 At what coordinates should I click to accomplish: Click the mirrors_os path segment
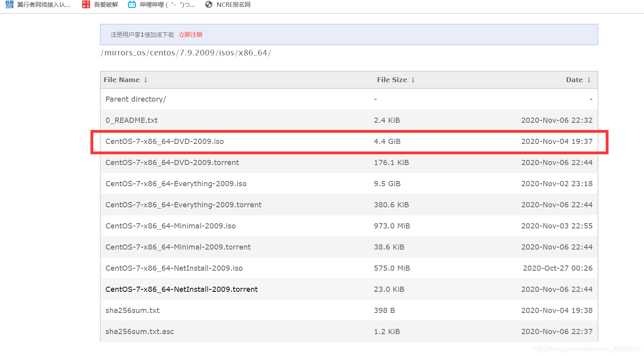tap(125, 53)
